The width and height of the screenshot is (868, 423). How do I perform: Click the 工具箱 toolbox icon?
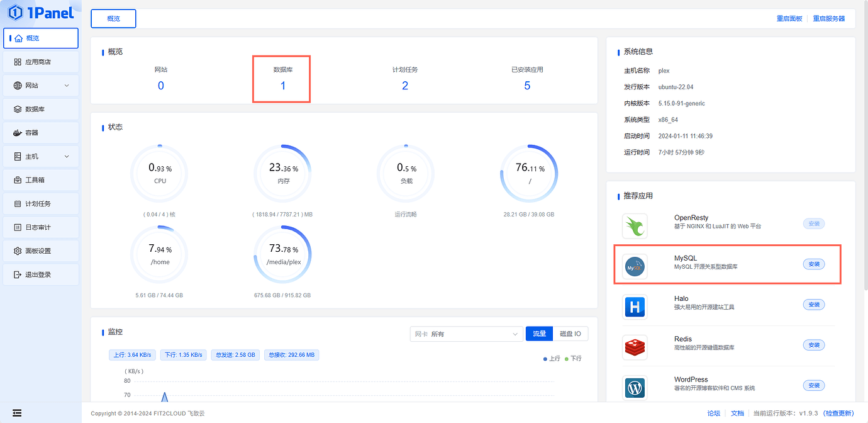pos(18,180)
